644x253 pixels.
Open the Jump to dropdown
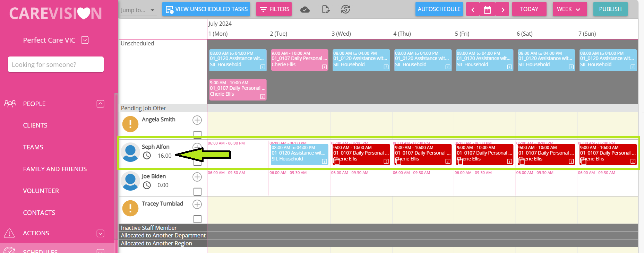(x=138, y=10)
